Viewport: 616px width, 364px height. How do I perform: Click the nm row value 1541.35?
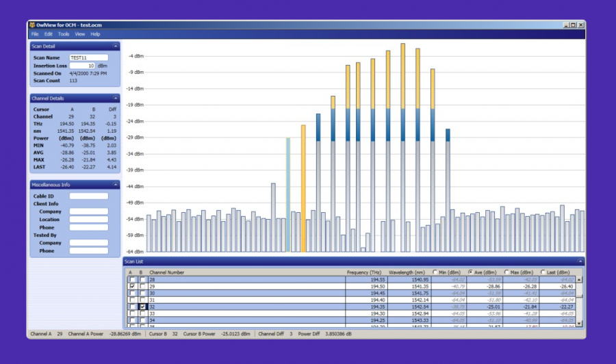(x=66, y=131)
